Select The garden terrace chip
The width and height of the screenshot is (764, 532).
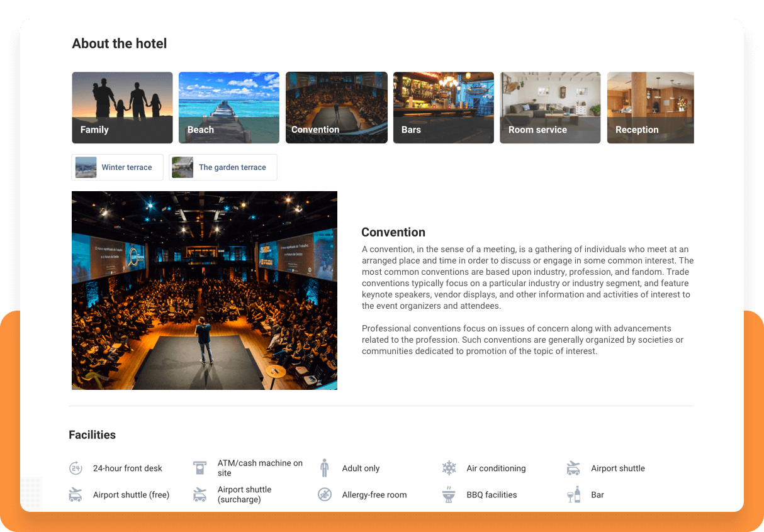(x=223, y=167)
